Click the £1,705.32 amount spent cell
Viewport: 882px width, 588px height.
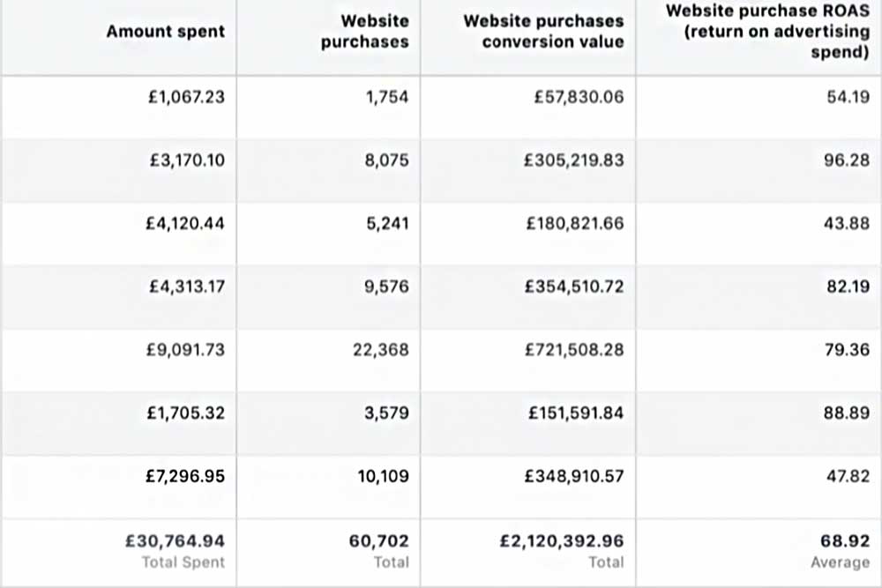(185, 413)
